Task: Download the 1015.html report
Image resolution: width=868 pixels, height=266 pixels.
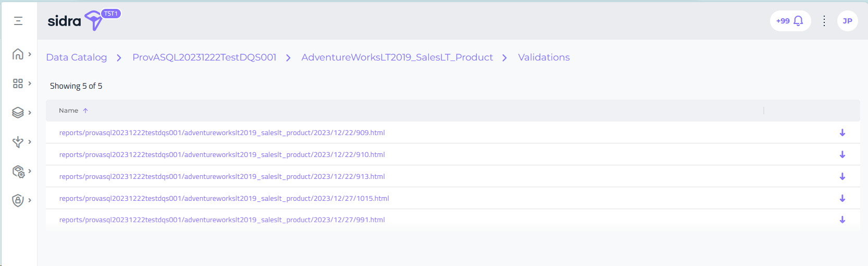Action: pyautogui.click(x=842, y=199)
